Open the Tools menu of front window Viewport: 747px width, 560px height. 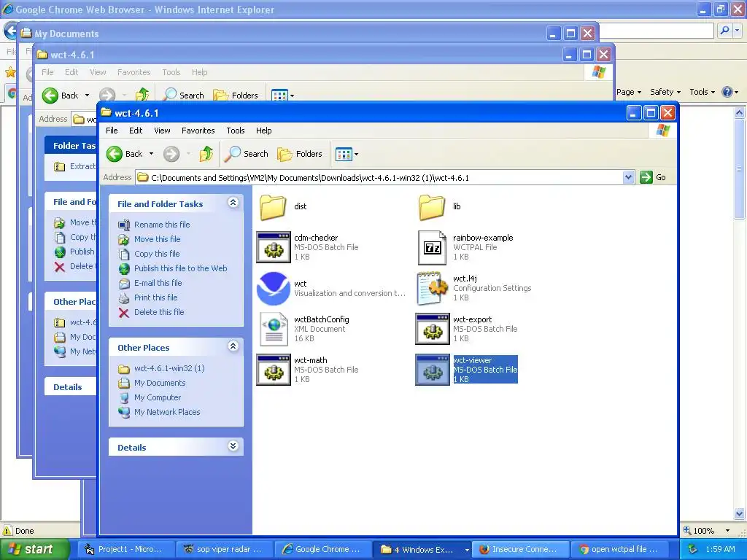(236, 131)
